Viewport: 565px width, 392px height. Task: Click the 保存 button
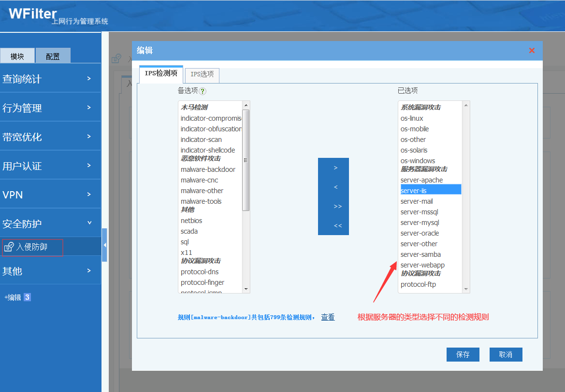463,354
